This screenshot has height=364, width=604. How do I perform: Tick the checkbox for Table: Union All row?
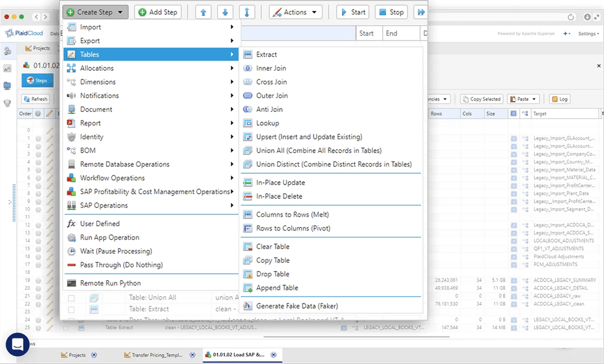click(x=71, y=298)
